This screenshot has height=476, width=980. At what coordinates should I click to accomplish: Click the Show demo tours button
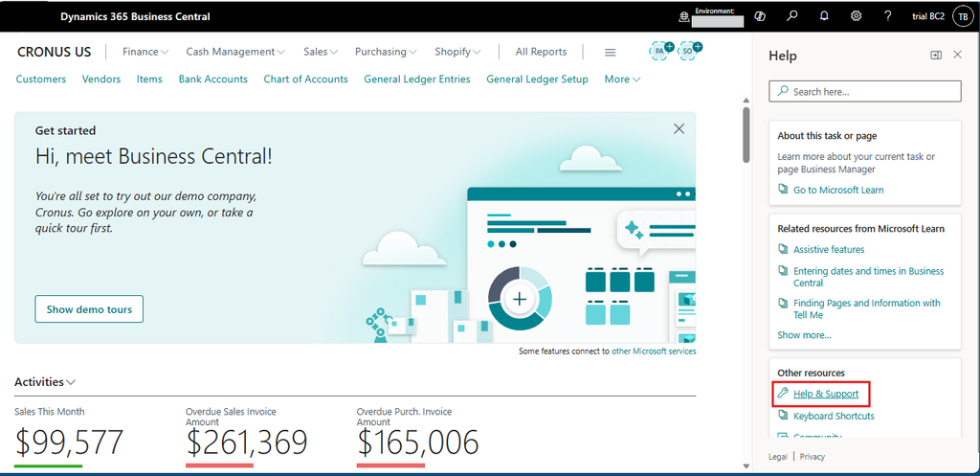(89, 309)
